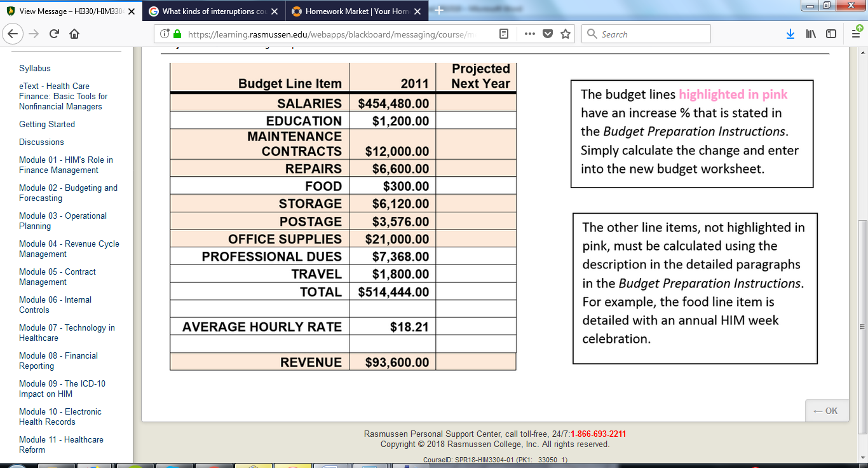Click the OK button
This screenshot has width=868, height=468.
[826, 411]
